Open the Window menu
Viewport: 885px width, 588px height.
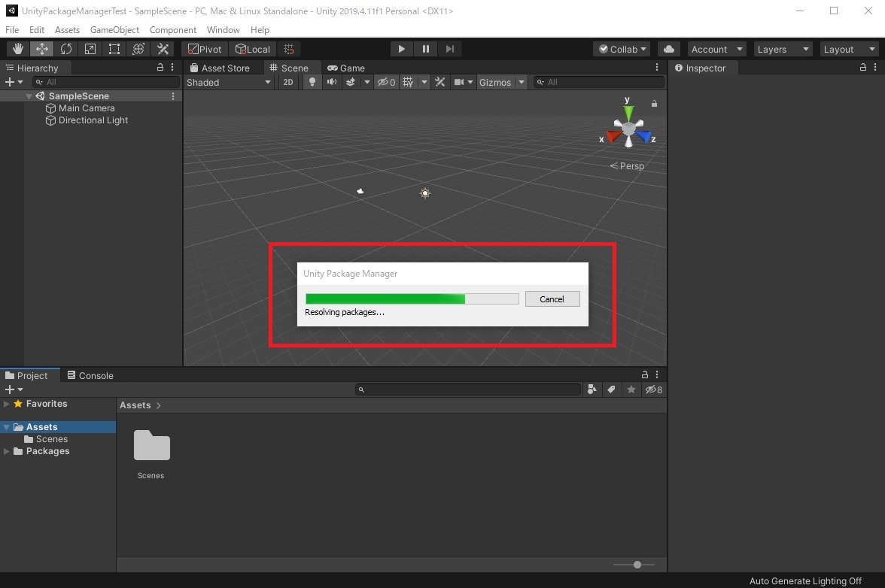223,30
